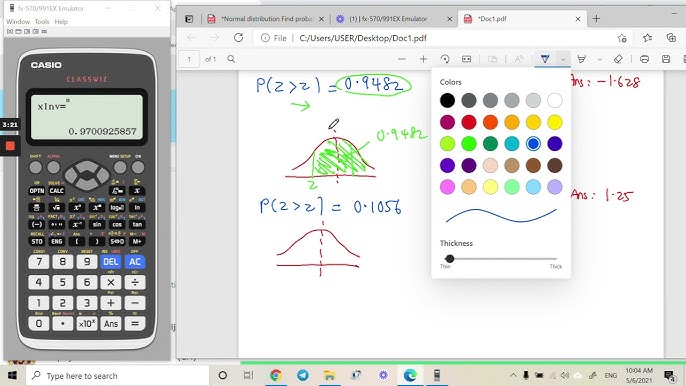
Task: Click the calculator sin key
Action: point(97,225)
